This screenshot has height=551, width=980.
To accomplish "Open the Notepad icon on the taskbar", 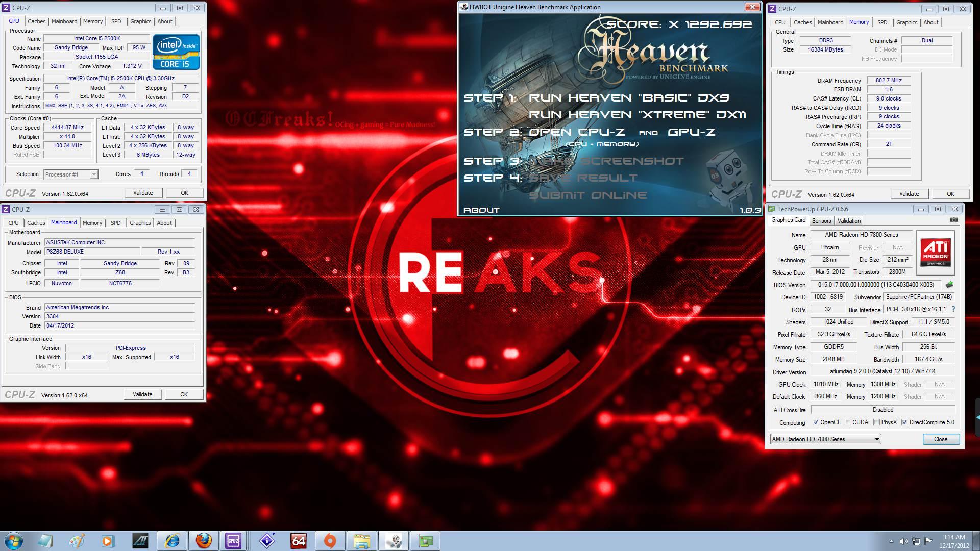I will pyautogui.click(x=45, y=541).
